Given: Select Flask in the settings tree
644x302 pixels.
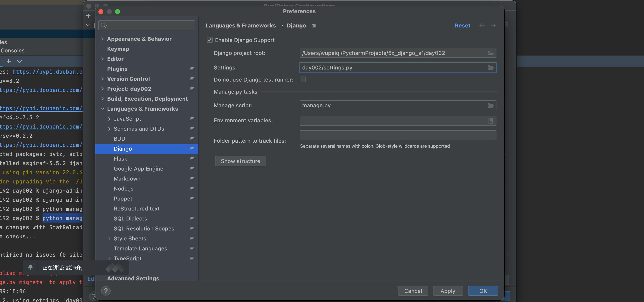Looking at the screenshot, I should point(120,159).
